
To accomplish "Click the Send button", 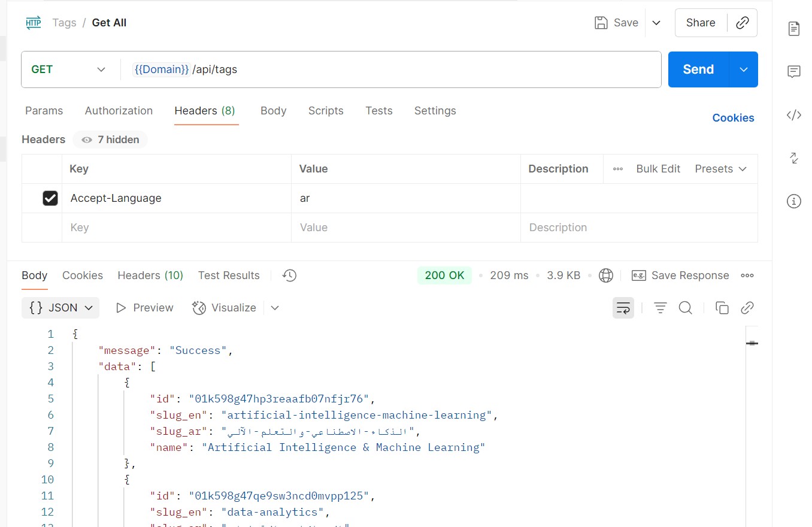I will pyautogui.click(x=698, y=69).
